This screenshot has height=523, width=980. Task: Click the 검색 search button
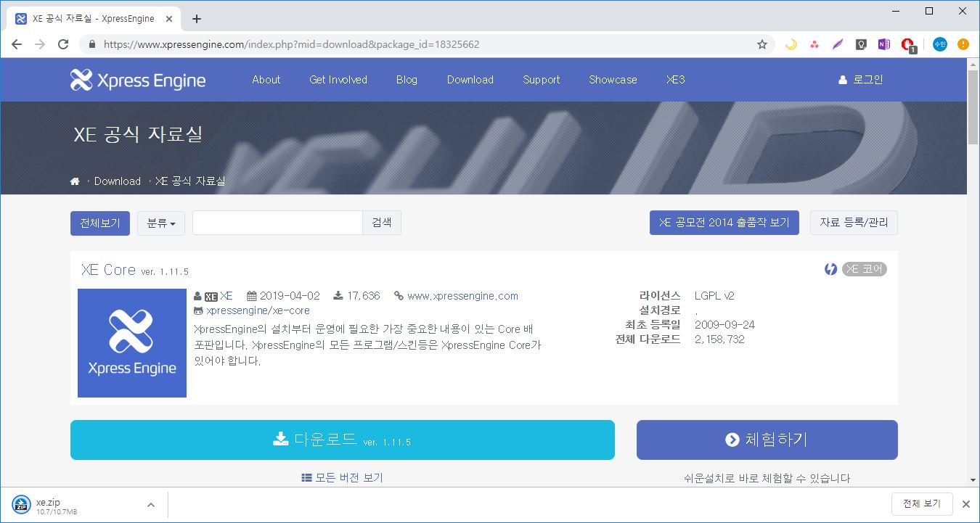[x=382, y=223]
